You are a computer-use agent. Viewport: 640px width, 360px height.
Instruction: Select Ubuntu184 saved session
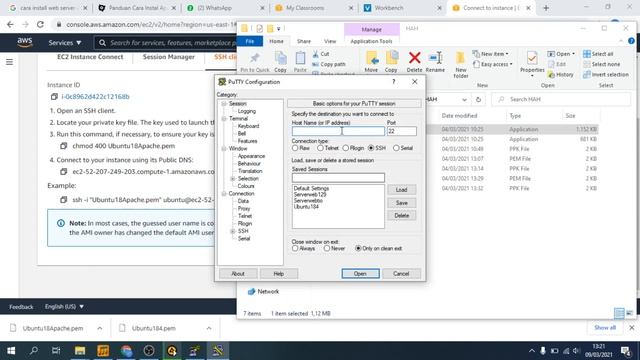coord(306,207)
